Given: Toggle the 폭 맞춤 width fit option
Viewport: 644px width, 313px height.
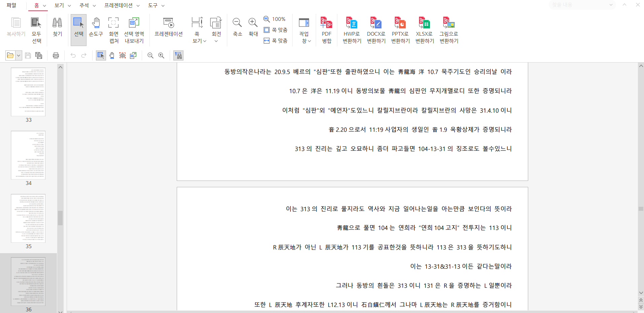Looking at the screenshot, I should [276, 41].
